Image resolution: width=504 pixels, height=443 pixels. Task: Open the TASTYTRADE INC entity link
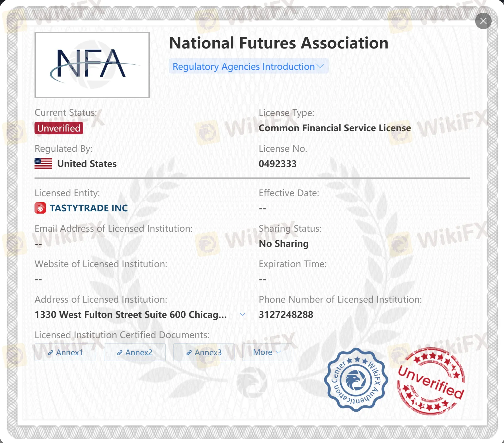tap(89, 208)
